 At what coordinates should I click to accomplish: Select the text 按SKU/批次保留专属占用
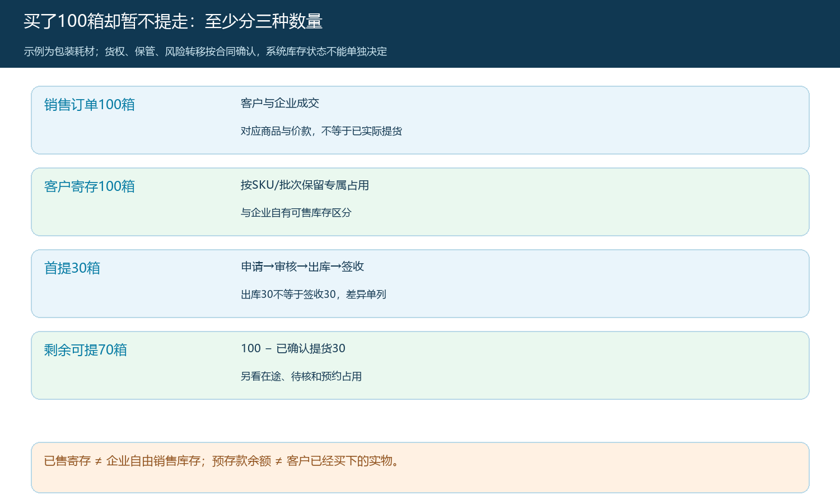(x=305, y=185)
